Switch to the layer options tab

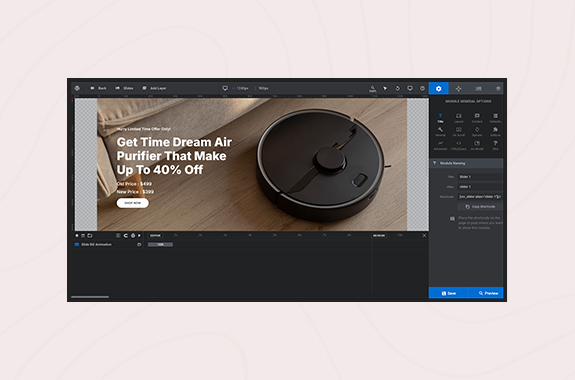tap(498, 88)
